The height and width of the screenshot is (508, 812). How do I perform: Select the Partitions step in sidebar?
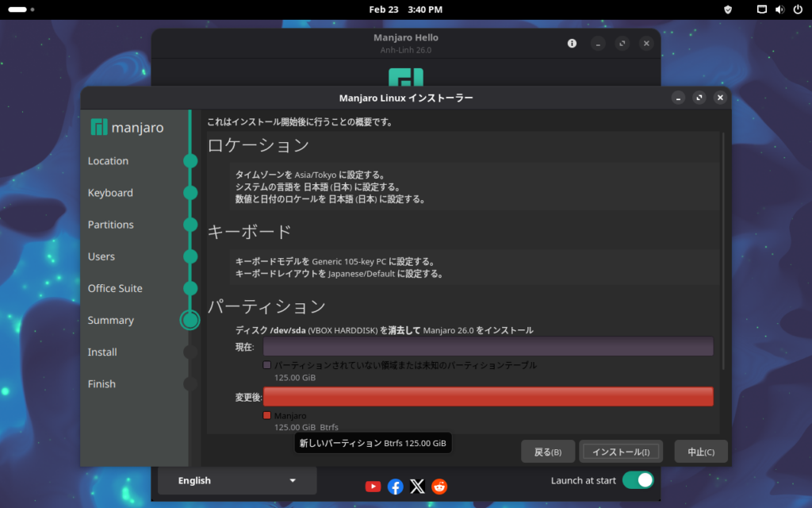tap(111, 225)
